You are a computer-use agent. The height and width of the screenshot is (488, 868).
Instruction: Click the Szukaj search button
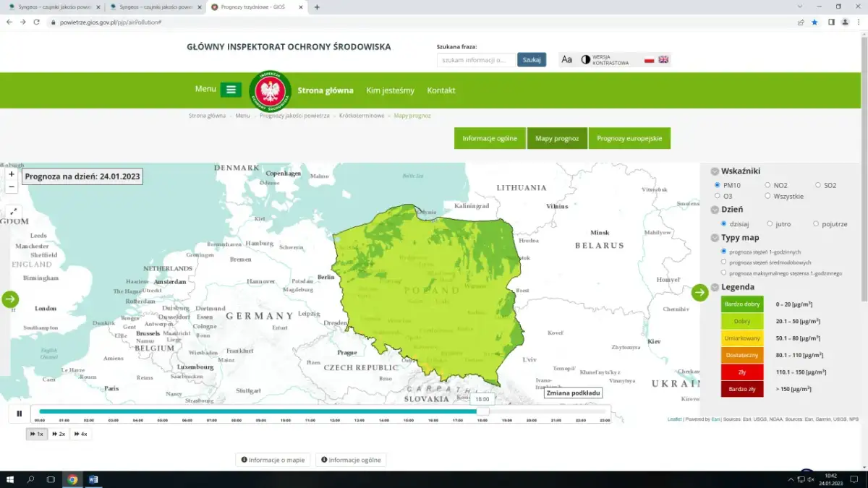pos(532,59)
